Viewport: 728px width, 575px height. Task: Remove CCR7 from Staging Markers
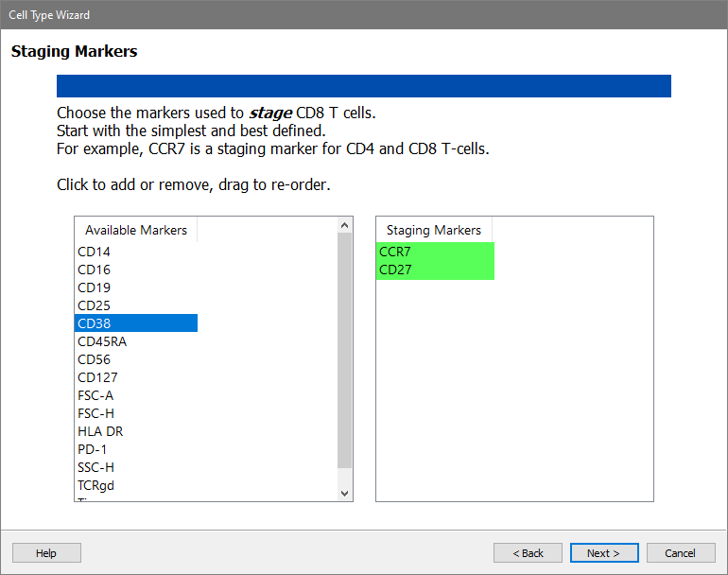click(395, 252)
